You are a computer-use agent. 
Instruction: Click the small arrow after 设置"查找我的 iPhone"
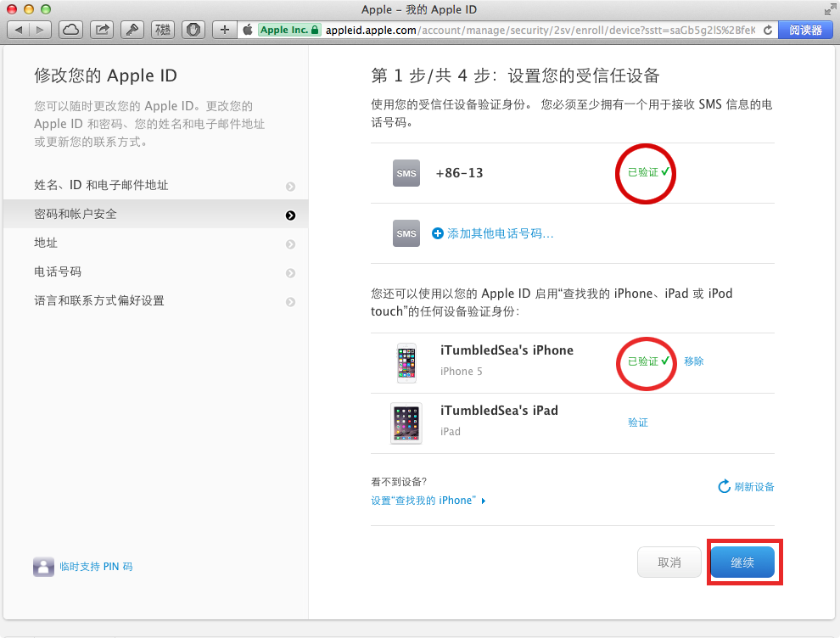(x=484, y=501)
